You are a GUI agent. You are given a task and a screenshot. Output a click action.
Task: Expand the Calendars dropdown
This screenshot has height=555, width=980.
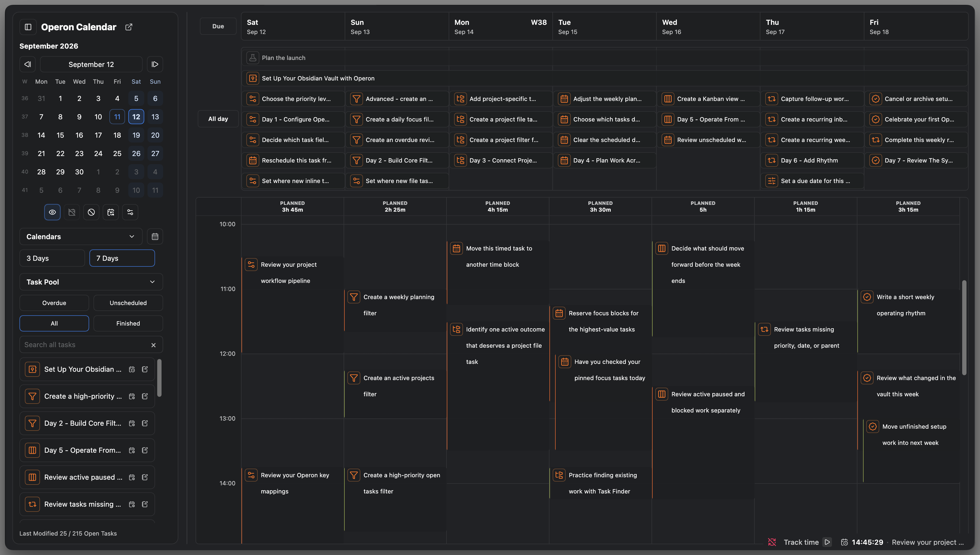[81, 237]
